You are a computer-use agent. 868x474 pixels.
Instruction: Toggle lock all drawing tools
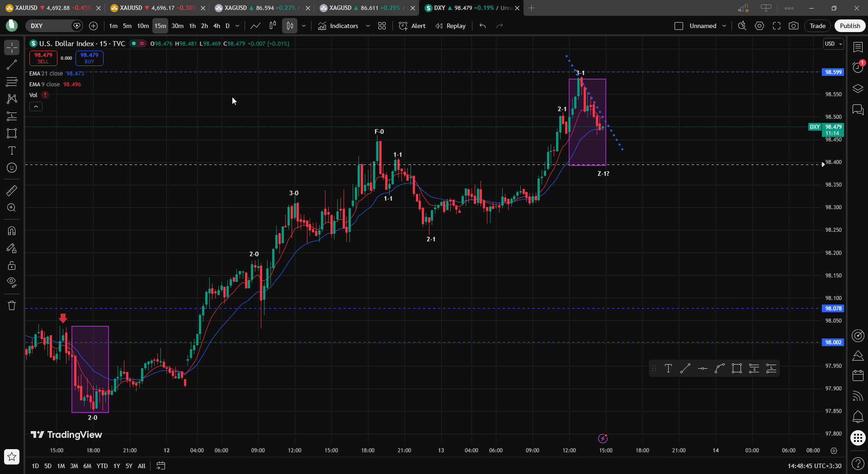12,265
